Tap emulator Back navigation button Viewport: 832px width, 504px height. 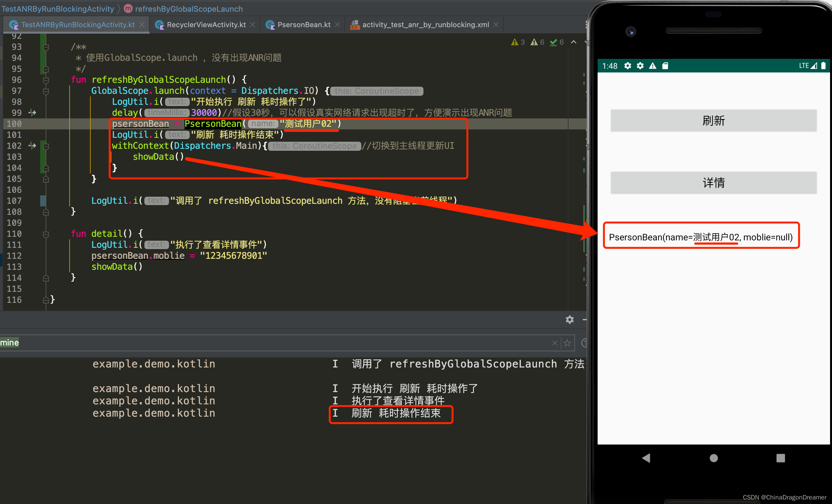click(x=646, y=458)
